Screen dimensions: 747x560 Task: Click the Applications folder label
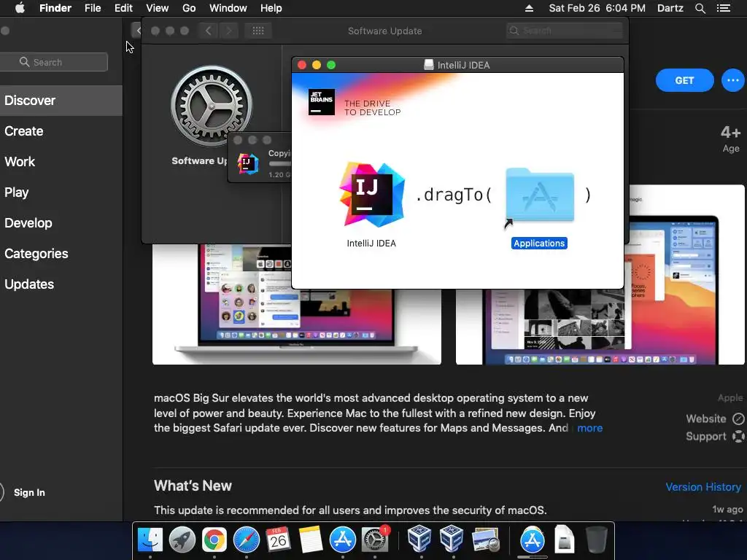(539, 244)
